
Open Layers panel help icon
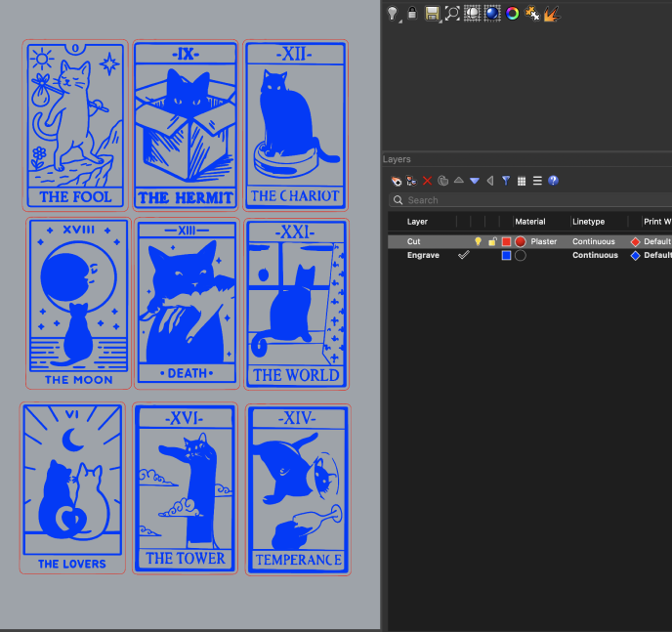(553, 181)
